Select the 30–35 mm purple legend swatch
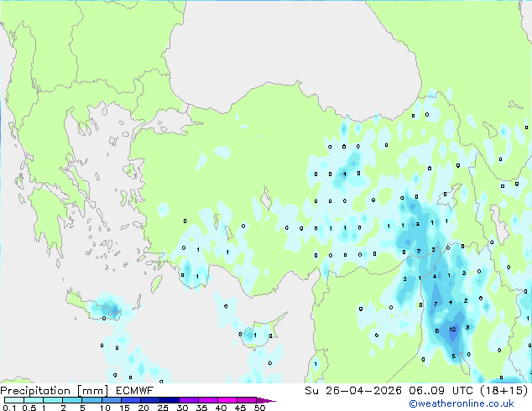Viewport: 532px width, 411px height. coord(189,400)
